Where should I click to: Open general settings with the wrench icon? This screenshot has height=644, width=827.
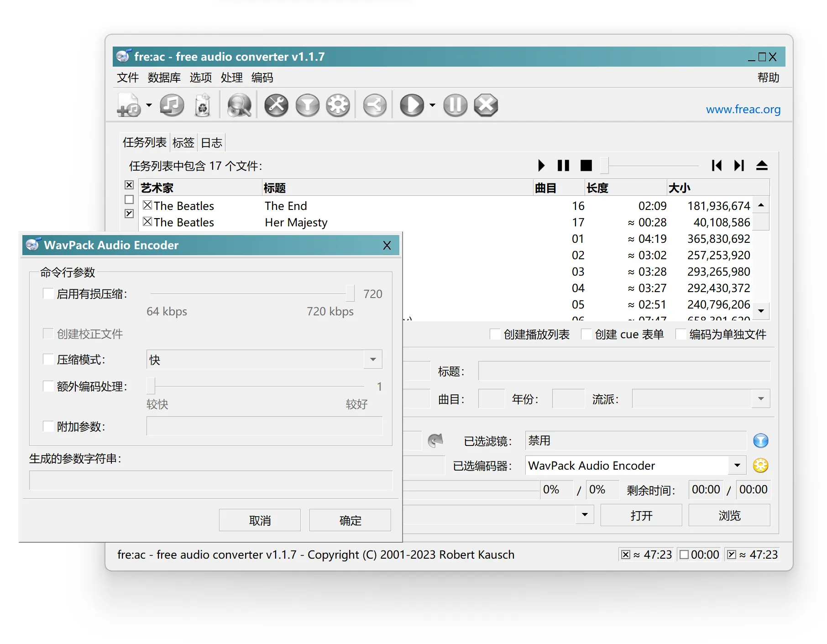pyautogui.click(x=276, y=105)
